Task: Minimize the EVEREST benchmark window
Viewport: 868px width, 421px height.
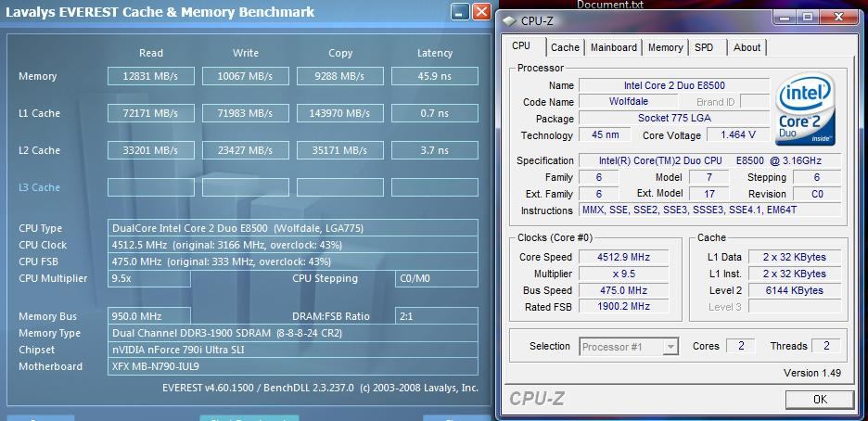Action: (460, 12)
